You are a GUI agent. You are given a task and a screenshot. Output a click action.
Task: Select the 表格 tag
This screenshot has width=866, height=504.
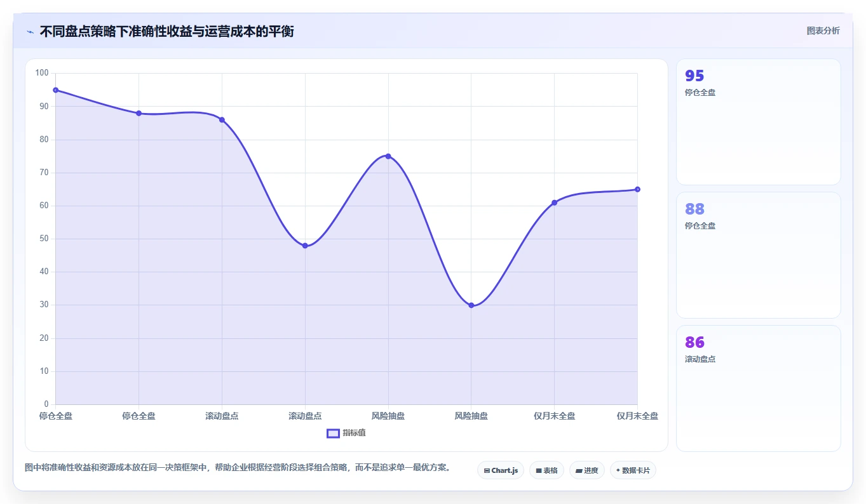pyautogui.click(x=546, y=470)
